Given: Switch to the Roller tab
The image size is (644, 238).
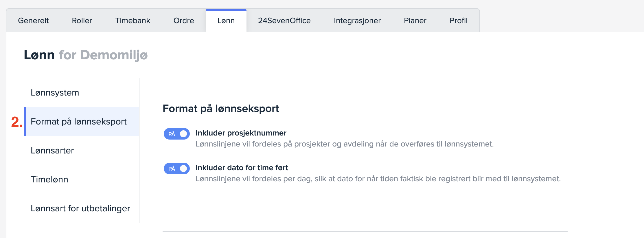Looking at the screenshot, I should click(x=82, y=21).
